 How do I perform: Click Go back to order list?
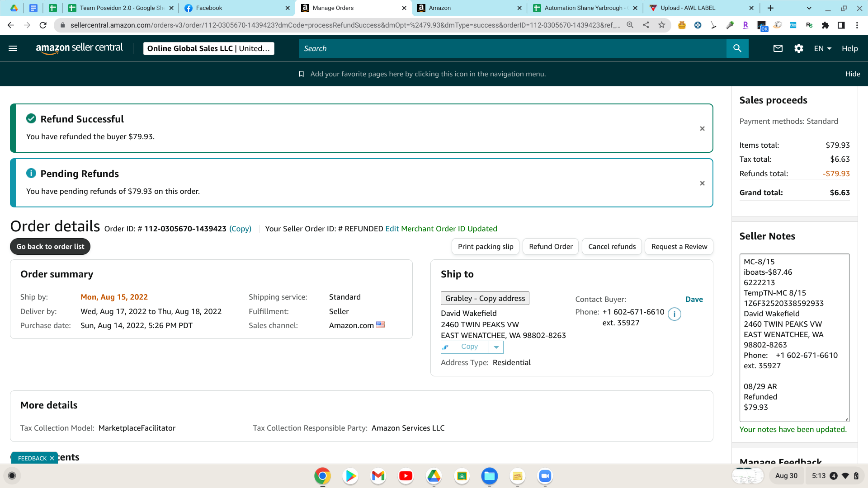pyautogui.click(x=50, y=247)
